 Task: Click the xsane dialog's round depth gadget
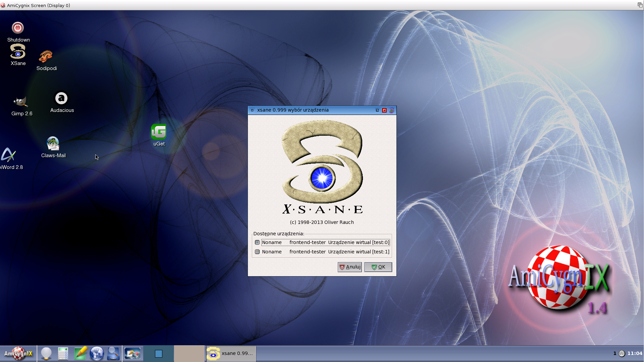tap(391, 110)
